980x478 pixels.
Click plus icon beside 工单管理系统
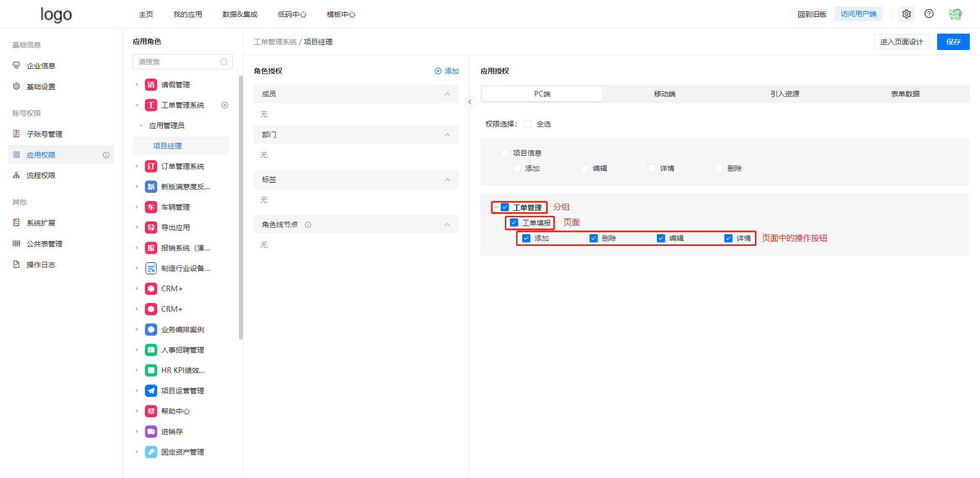(x=225, y=105)
